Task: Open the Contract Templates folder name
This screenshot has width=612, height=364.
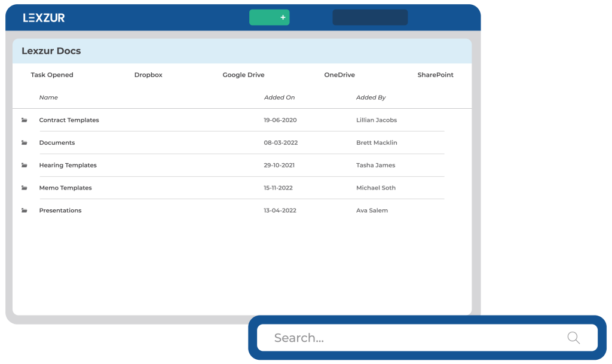Action: pyautogui.click(x=69, y=120)
